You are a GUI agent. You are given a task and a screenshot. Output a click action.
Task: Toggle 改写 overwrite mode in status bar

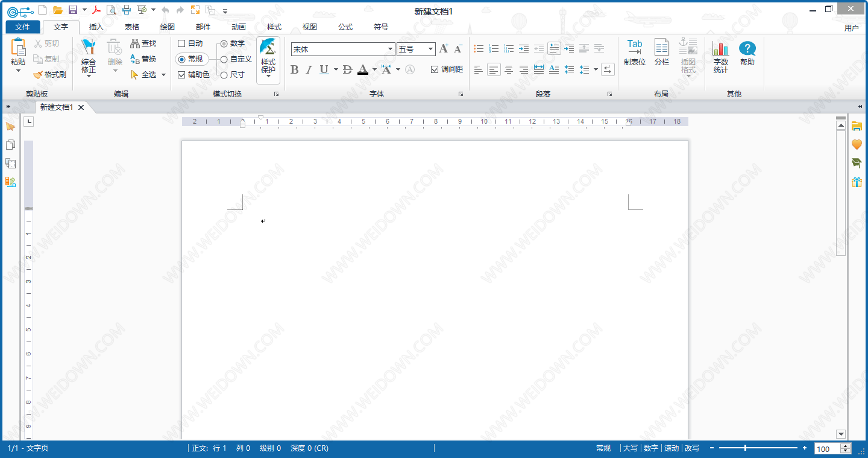[x=692, y=448]
